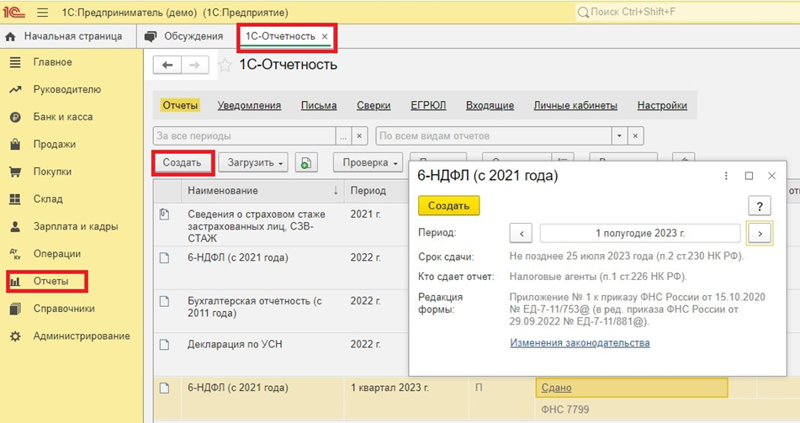Open Зарплата и кадры section
Viewport: 800px width, 423px height.
pos(76,227)
